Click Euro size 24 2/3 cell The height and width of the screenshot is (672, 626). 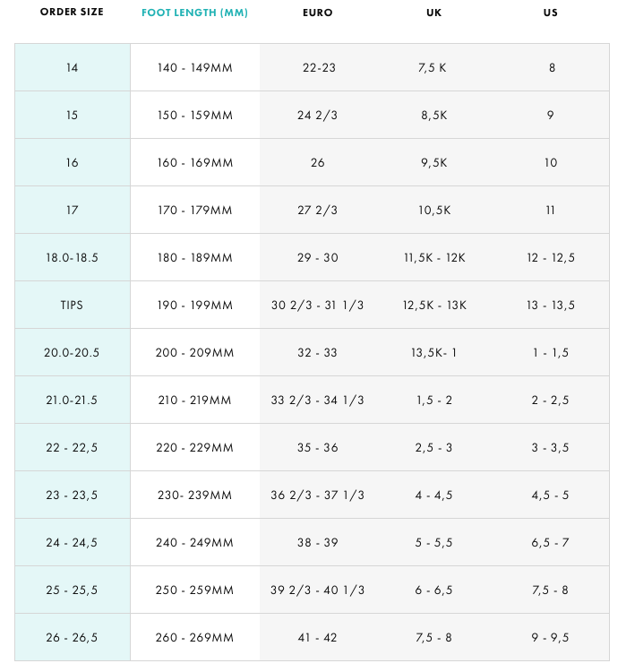pos(318,115)
